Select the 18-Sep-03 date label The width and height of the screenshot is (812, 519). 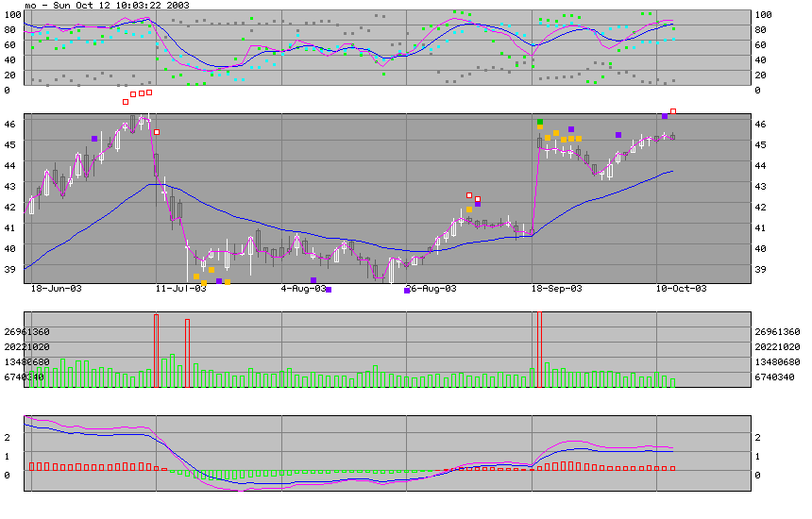[x=557, y=289]
